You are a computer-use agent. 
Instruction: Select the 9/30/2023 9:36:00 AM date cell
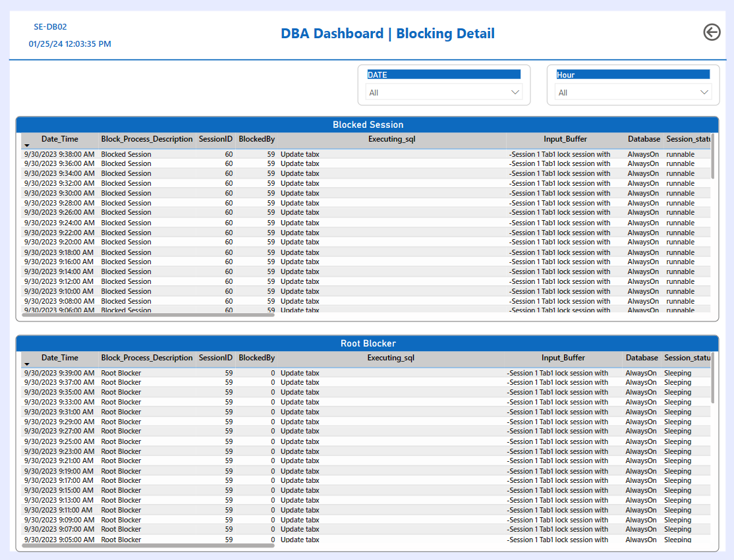point(59,163)
